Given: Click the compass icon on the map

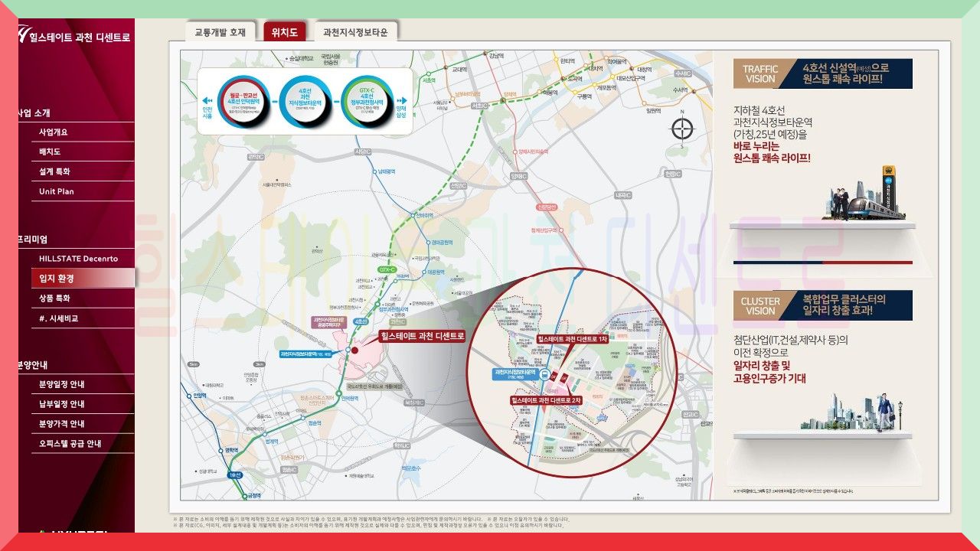Looking at the screenshot, I should [681, 129].
